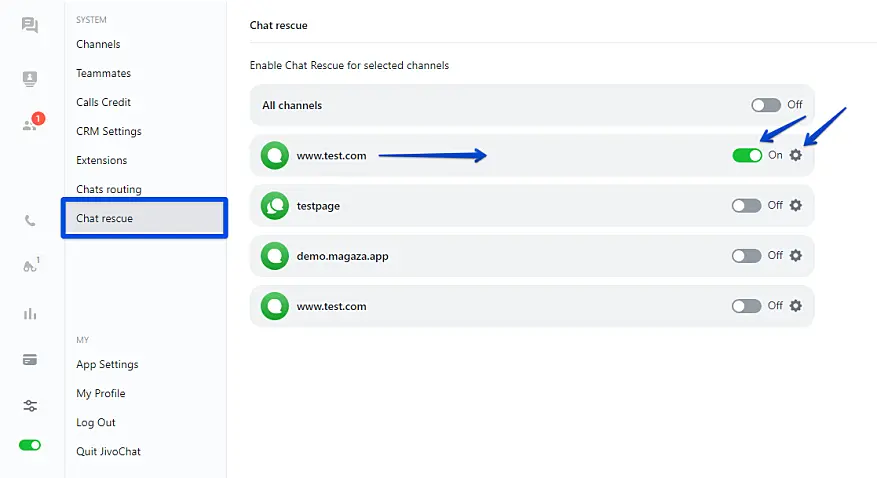Click the testpage channel WhatsApp icon
The image size is (877, 478).
[x=274, y=206]
